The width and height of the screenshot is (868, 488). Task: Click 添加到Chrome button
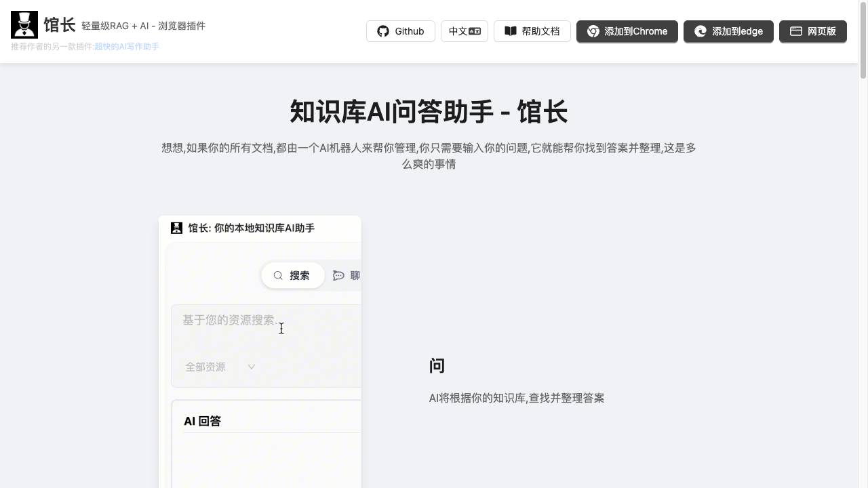[x=627, y=31]
